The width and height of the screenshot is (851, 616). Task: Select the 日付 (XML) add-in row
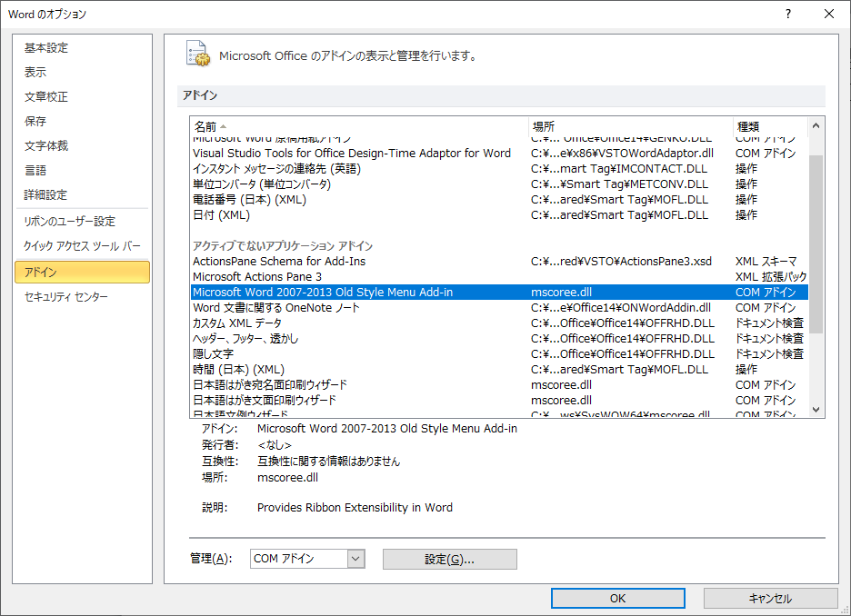point(499,215)
